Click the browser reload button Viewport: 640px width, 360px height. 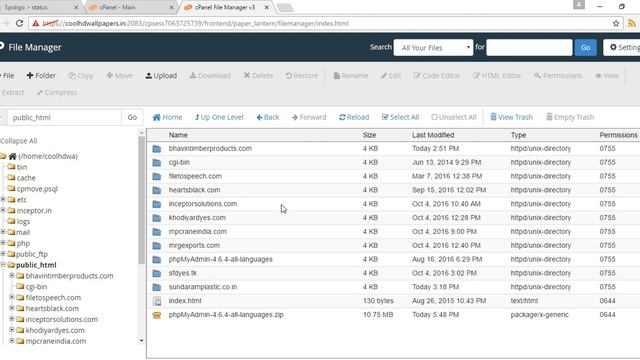[19, 23]
